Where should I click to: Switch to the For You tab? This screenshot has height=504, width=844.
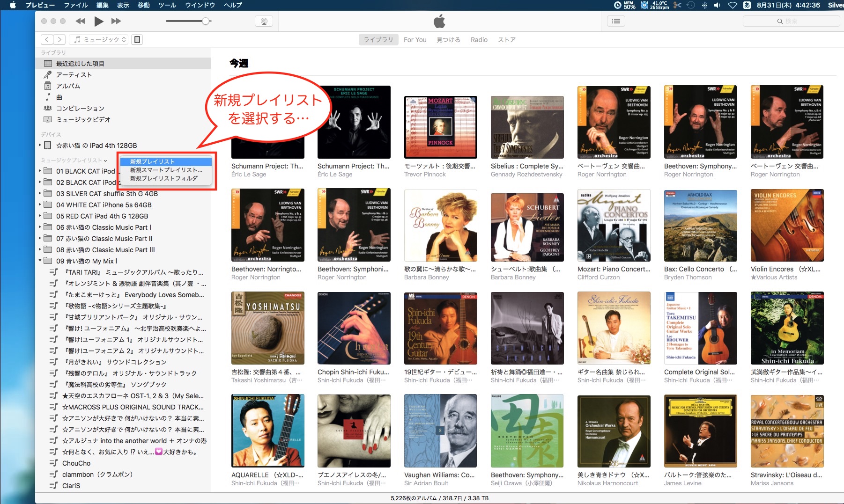(x=415, y=40)
